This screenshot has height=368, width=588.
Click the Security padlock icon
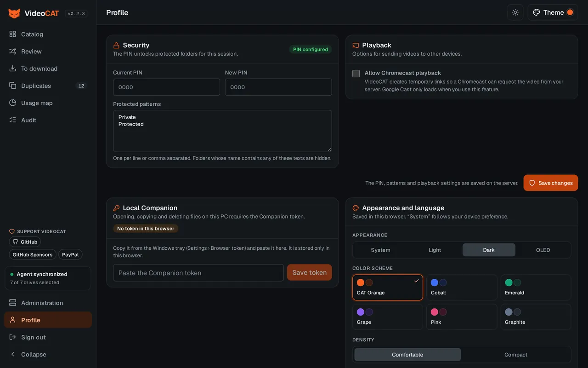tap(117, 45)
